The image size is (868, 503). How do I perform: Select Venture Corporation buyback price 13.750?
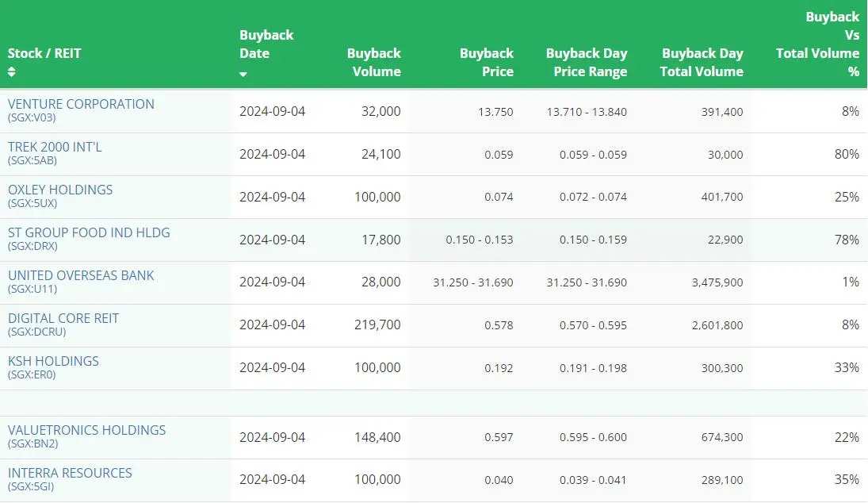[495, 112]
